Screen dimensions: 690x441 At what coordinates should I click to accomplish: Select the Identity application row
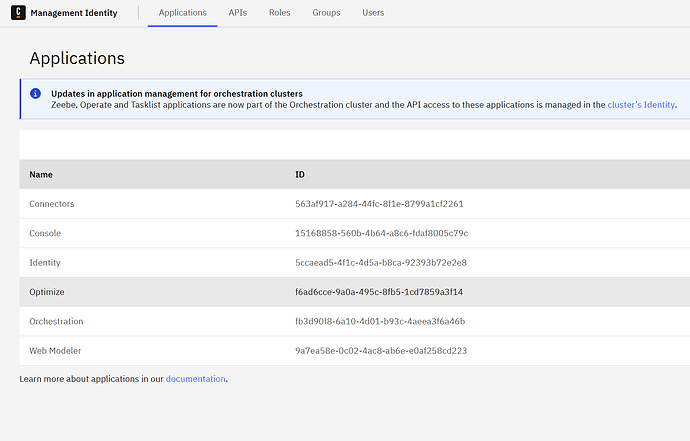tap(45, 263)
